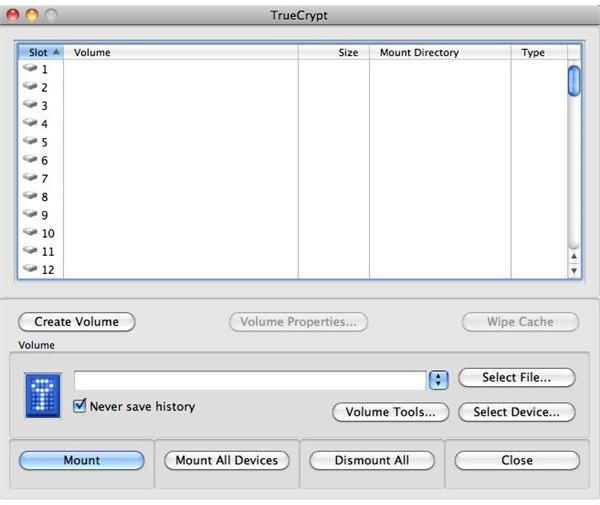Close TrueCrypt using the Close button
The height and width of the screenshot is (505, 600).
point(517,460)
